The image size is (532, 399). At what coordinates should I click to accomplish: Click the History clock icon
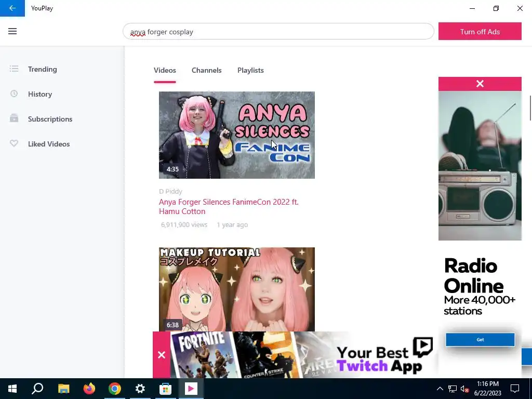point(14,94)
